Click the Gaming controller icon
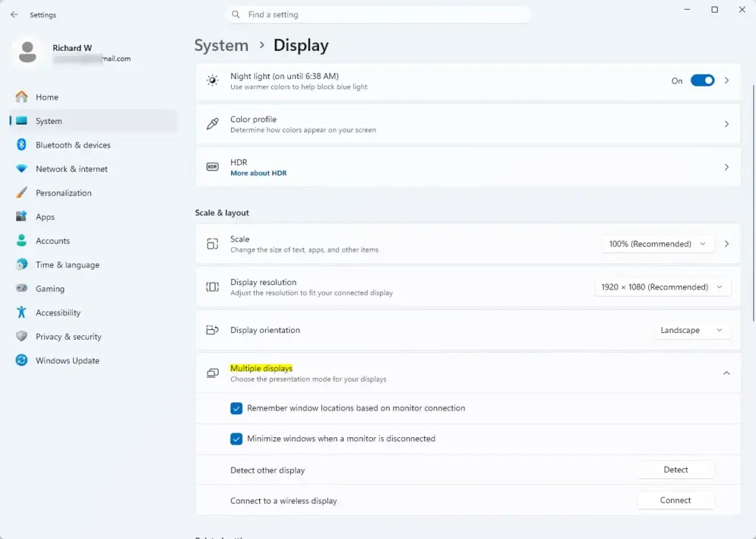Viewport: 756px width, 539px height. tap(21, 288)
